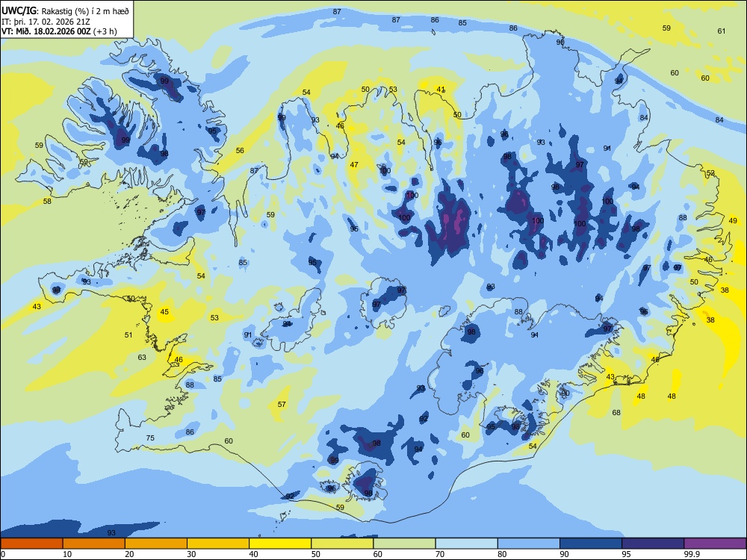Pick the indigo 95–99.9 legend swatch
This screenshot has width=747, height=560.
[653, 544]
